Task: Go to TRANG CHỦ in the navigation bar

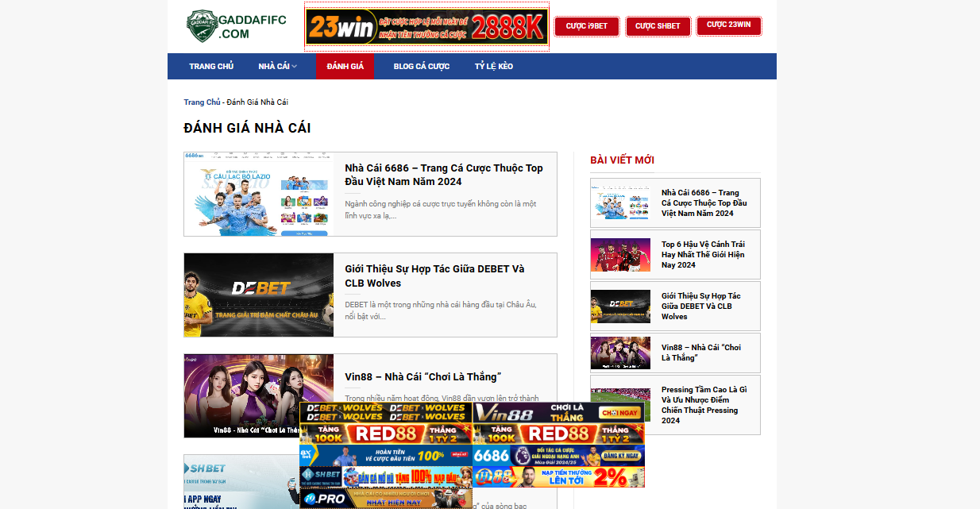Action: click(x=211, y=66)
